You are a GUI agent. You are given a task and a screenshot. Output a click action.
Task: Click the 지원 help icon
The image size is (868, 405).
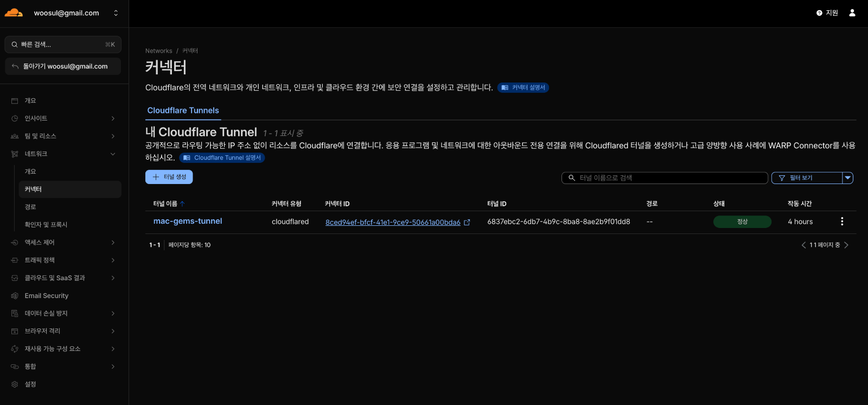coord(819,13)
